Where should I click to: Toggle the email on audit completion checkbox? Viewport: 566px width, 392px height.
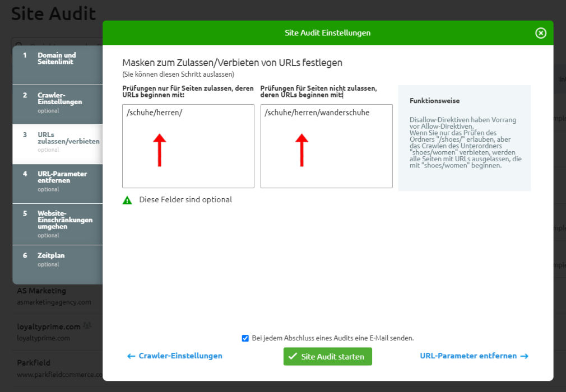(x=245, y=338)
